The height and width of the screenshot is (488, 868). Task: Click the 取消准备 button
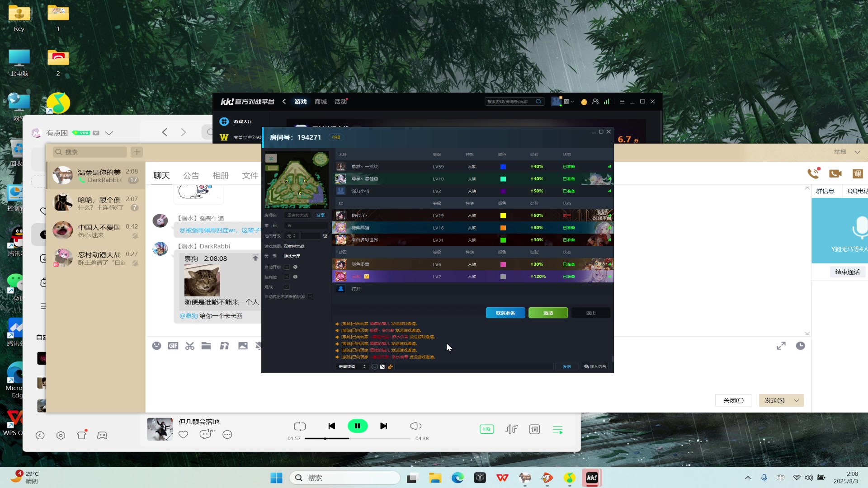click(x=505, y=313)
